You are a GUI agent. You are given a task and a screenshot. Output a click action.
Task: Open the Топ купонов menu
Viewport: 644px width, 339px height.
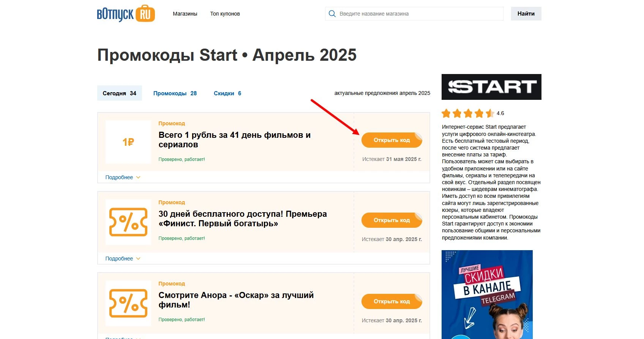tap(225, 14)
